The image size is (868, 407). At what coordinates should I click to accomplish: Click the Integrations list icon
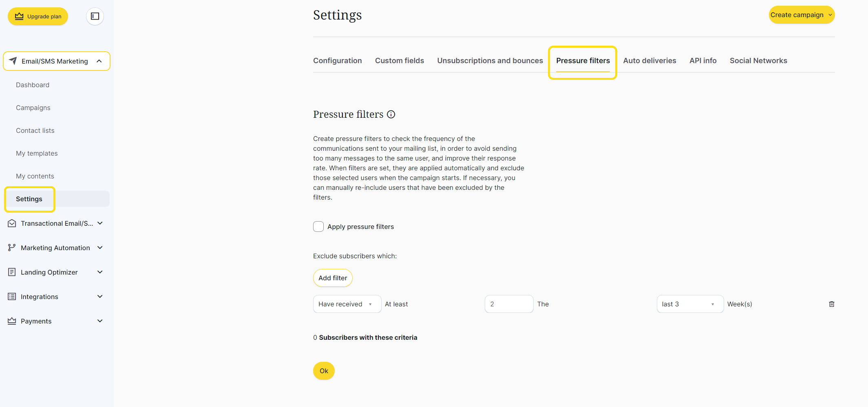(12, 297)
